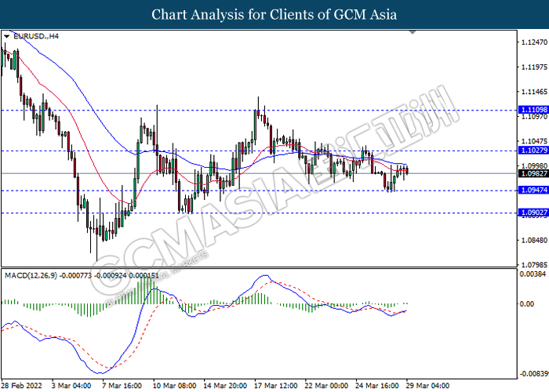Click the chart shift triangle marker
Screen dimensions: 549x392
(413, 32)
